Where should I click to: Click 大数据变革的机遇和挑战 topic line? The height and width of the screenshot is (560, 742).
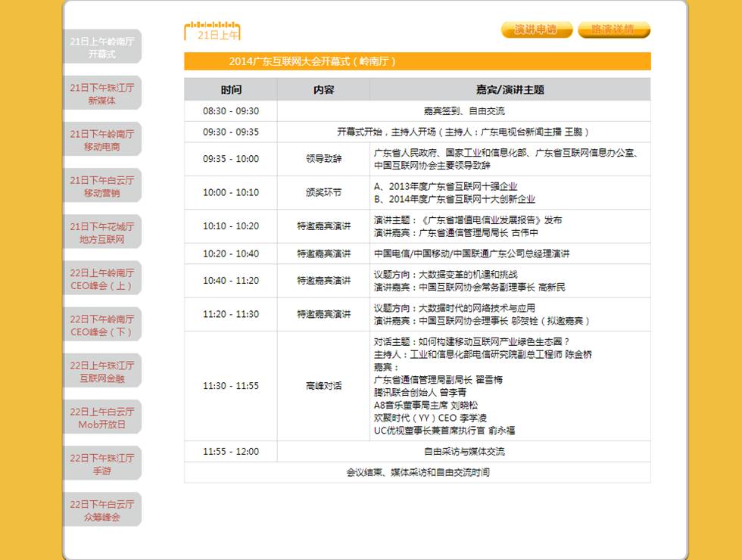[x=445, y=274]
